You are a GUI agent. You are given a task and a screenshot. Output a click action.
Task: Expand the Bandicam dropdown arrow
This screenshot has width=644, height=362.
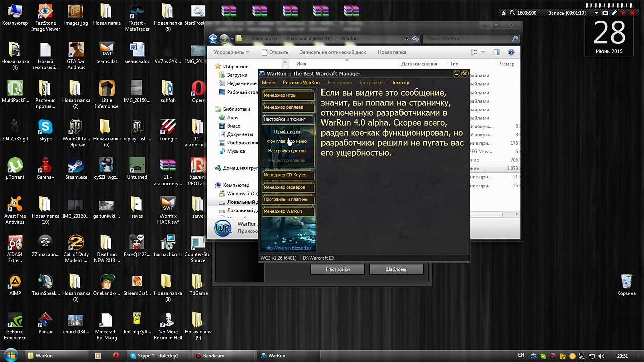(597, 13)
